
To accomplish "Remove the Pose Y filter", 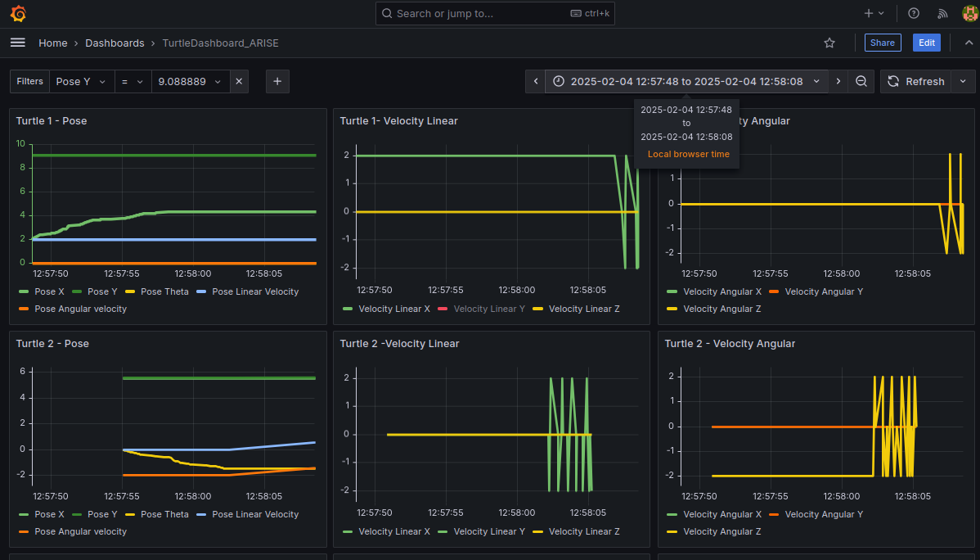I will [239, 81].
